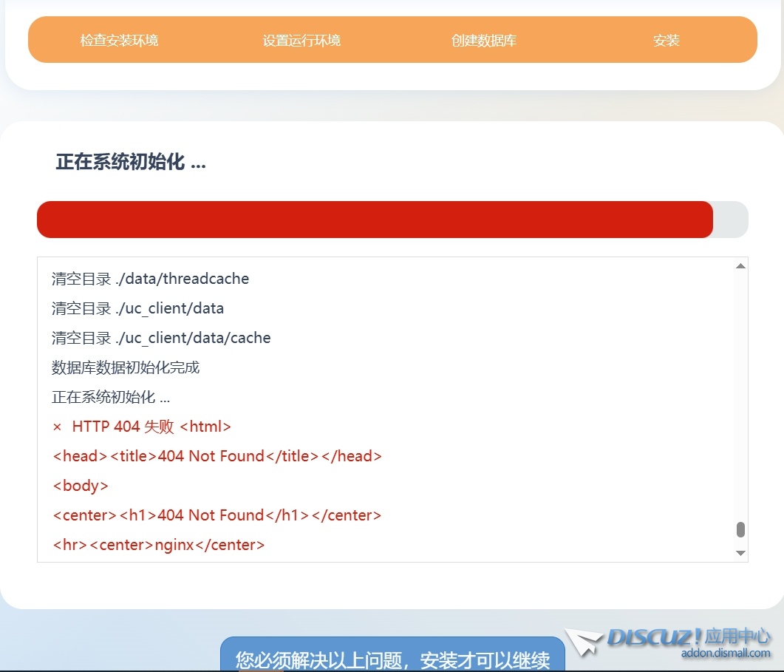Select the 设置运行环境 step

click(x=301, y=40)
